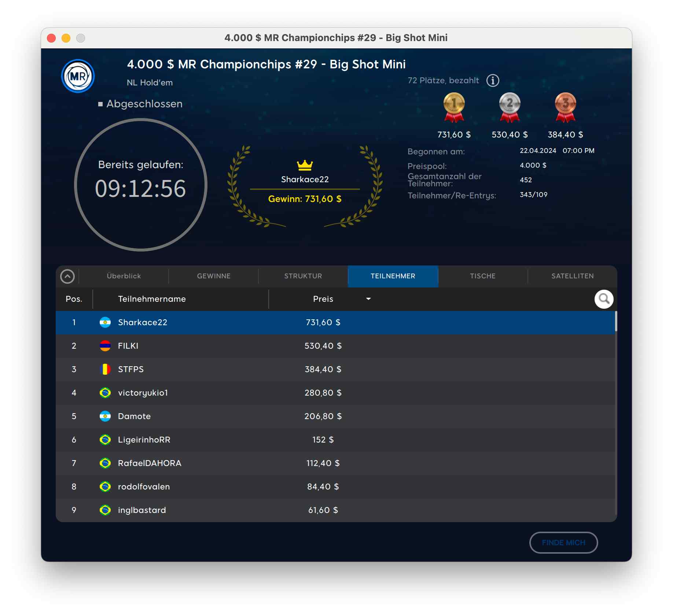This screenshot has height=616, width=673.
Task: Click the gold first place medal
Action: 454,107
